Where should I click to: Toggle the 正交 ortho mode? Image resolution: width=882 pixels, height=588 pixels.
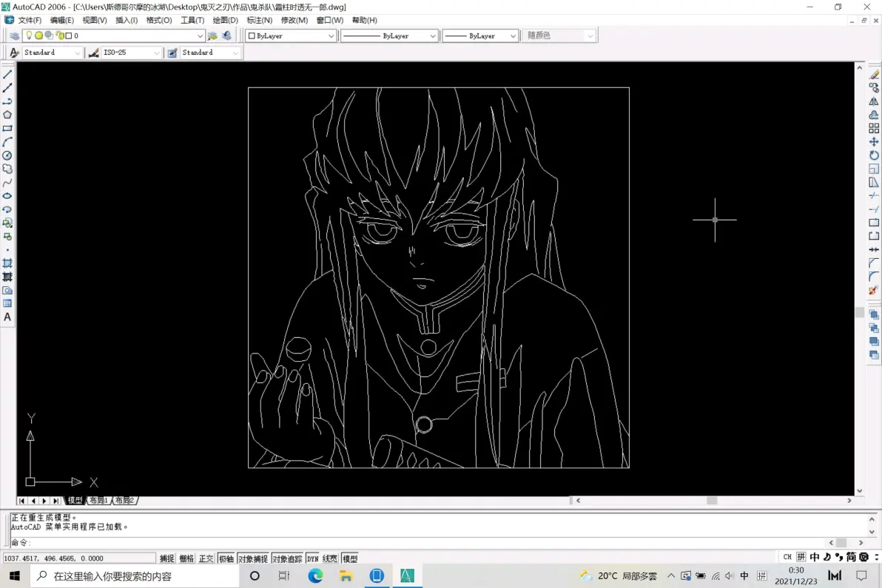(x=206, y=558)
